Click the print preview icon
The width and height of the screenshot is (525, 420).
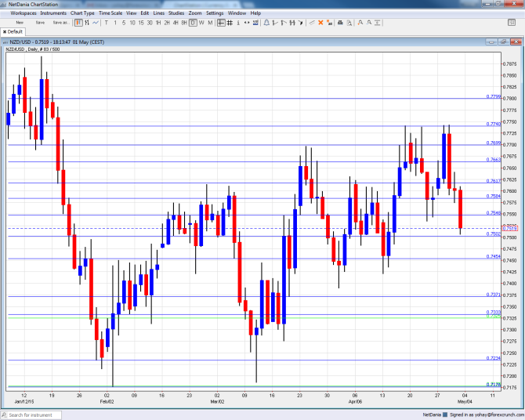point(349,23)
